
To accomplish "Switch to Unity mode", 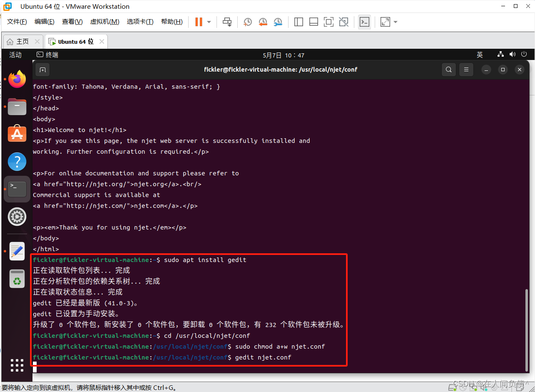I will tap(343, 22).
